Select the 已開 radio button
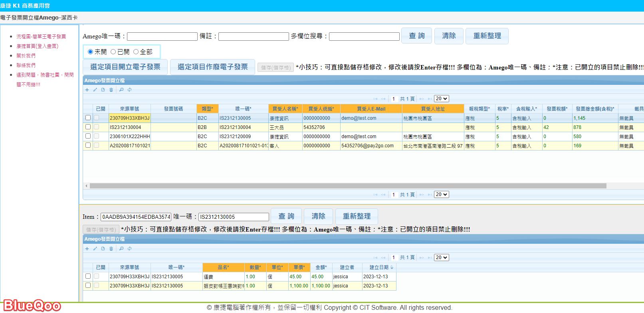Screen dimensions: 644x313 pyautogui.click(x=113, y=52)
